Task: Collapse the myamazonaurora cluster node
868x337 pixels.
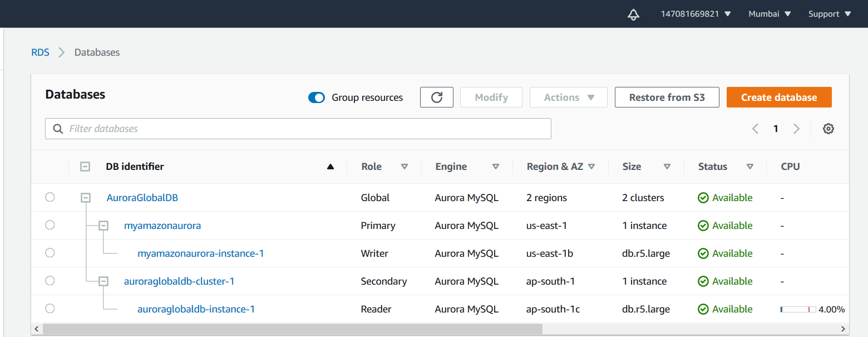Action: click(x=103, y=226)
